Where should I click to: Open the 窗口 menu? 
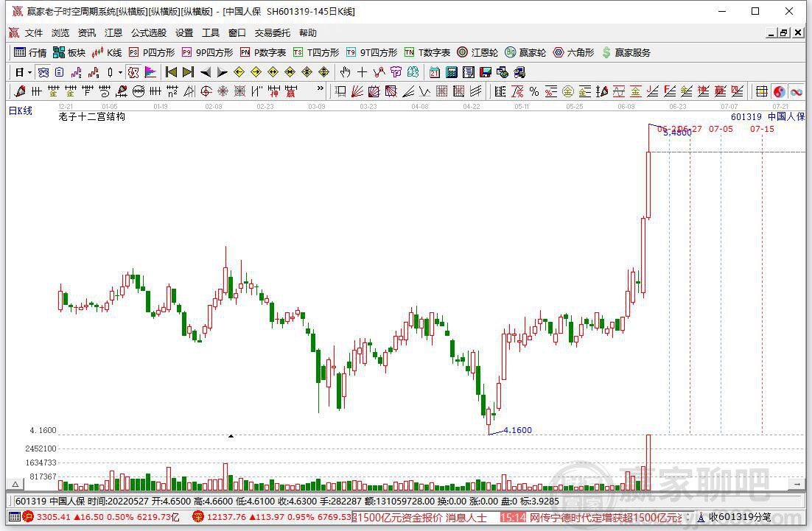pos(237,33)
